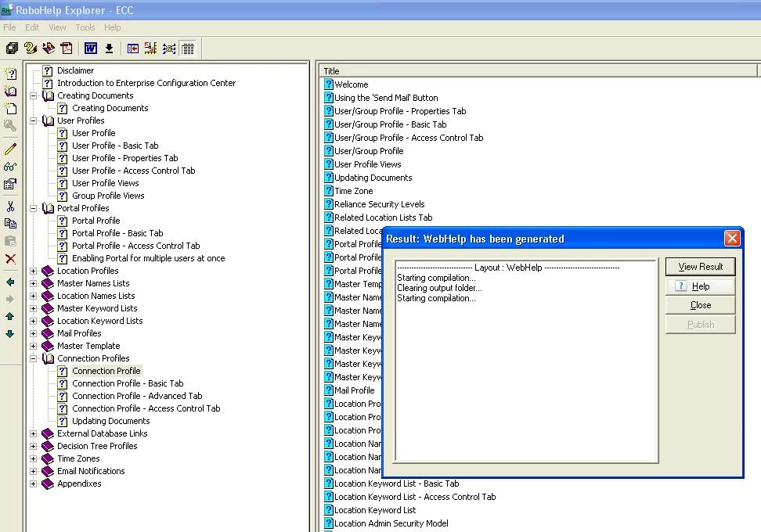Open the File menu
This screenshot has width=761, height=532.
tap(9, 27)
